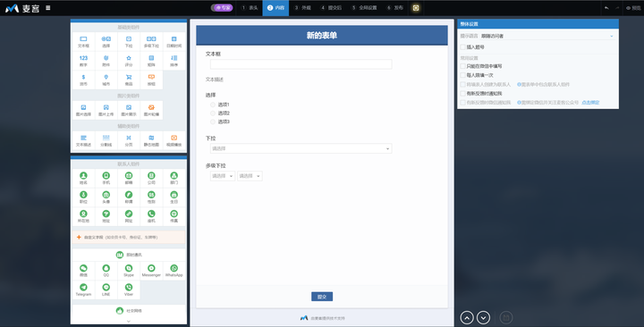Add the 多级下拉 cascading dropdown component
644x327 pixels.
click(x=151, y=42)
